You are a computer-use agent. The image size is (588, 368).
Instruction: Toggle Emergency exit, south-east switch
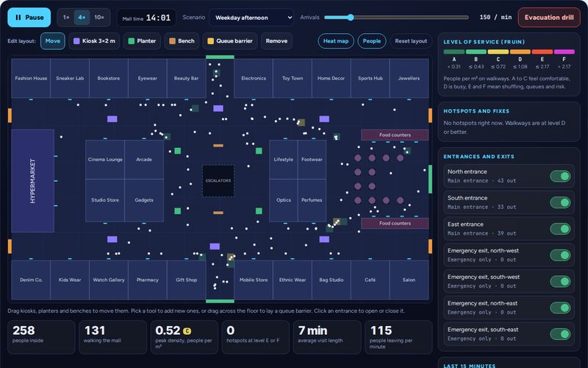click(560, 334)
